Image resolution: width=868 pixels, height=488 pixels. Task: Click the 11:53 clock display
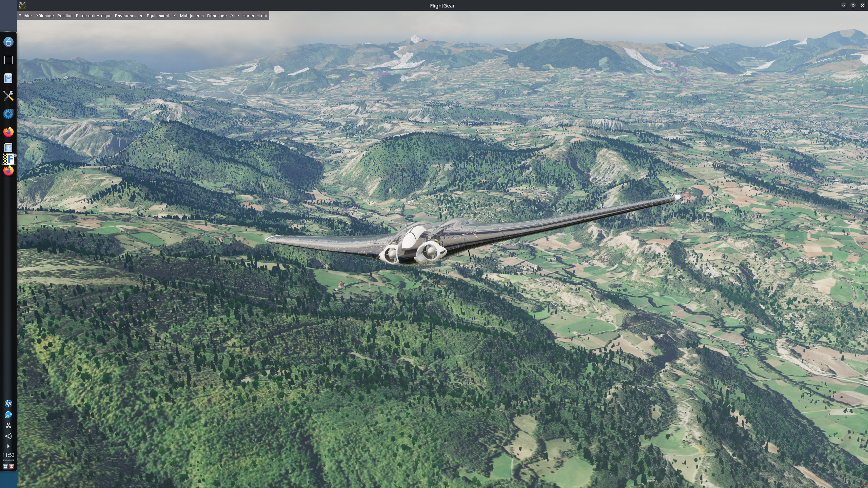(x=8, y=455)
